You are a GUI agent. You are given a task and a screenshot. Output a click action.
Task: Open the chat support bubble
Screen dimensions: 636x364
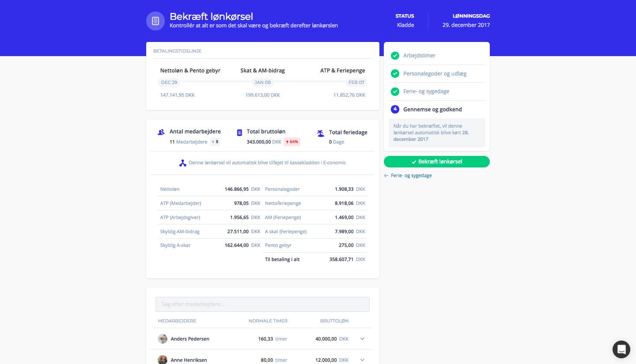(621, 349)
